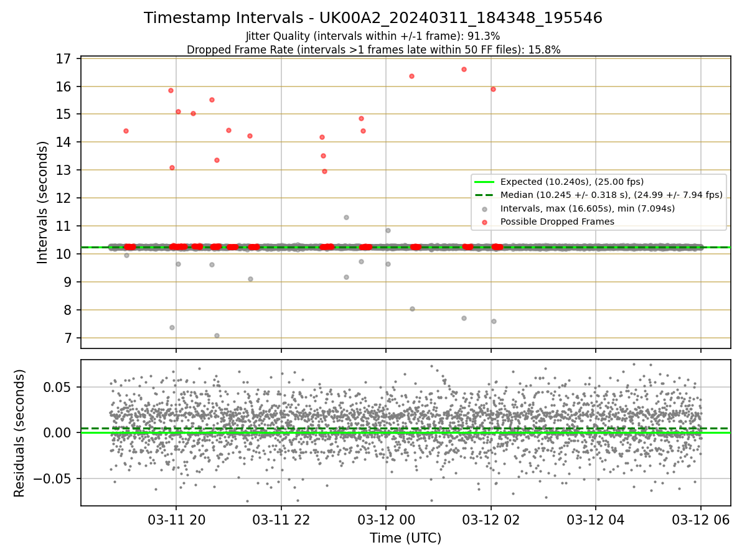Click the plot title 'Timestamp Intervals - UK00A2_20240311_184348_195546'

(x=373, y=18)
